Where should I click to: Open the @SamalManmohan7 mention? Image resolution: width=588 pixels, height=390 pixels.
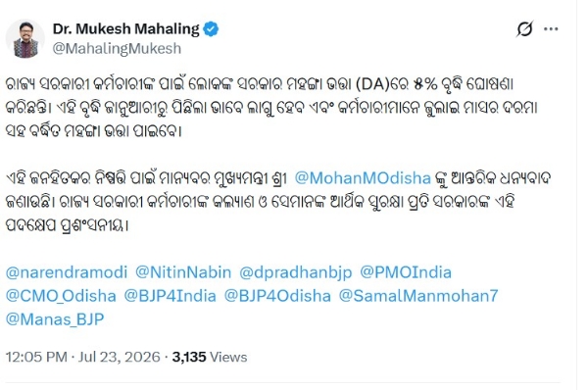(418, 296)
